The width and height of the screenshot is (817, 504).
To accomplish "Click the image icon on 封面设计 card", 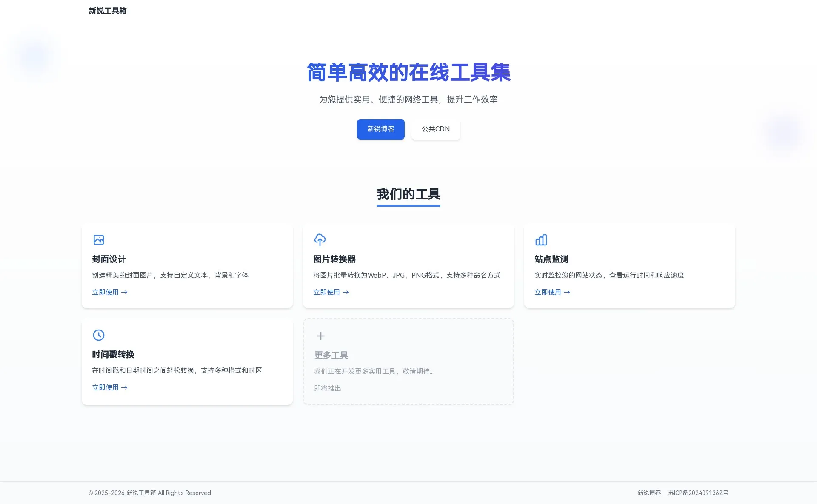I will tap(98, 240).
